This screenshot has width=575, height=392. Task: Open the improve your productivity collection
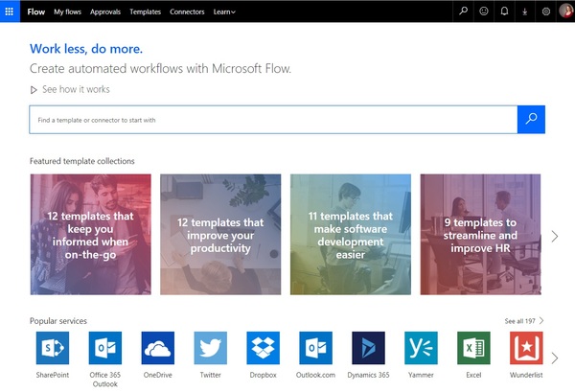[220, 234]
